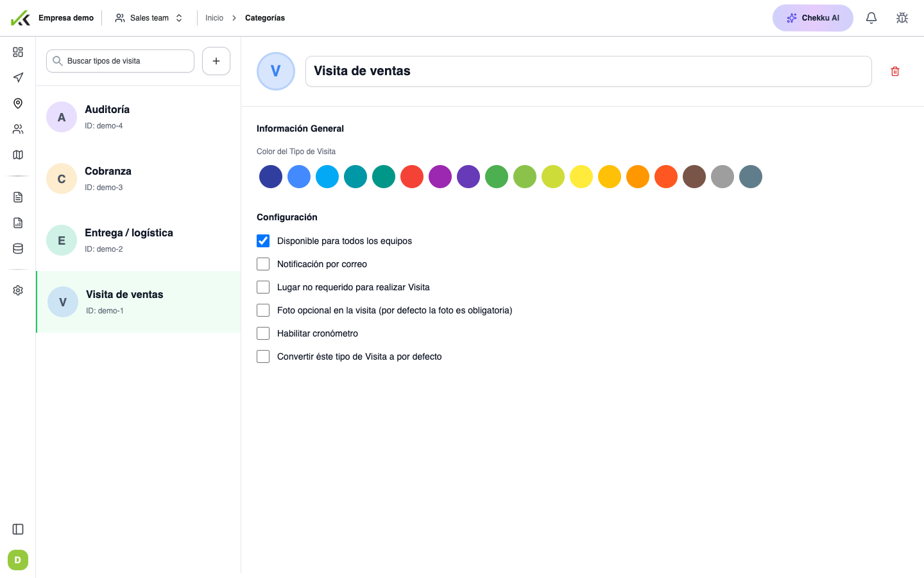Click the bug report icon
924x578 pixels.
click(902, 18)
